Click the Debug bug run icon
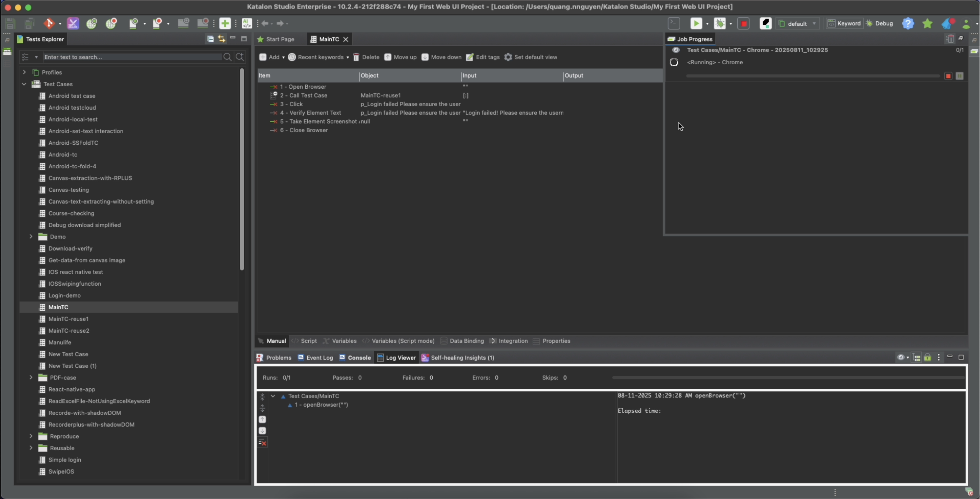 [719, 24]
